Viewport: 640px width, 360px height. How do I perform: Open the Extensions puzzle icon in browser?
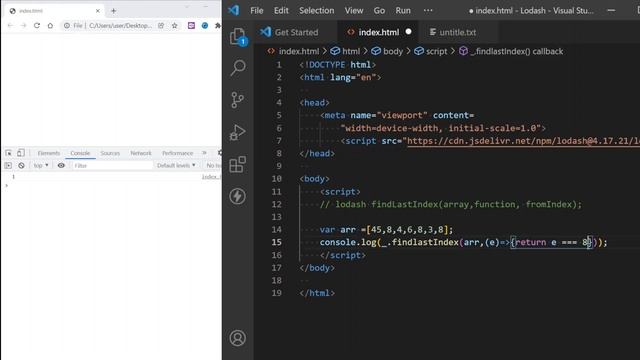(x=218, y=25)
